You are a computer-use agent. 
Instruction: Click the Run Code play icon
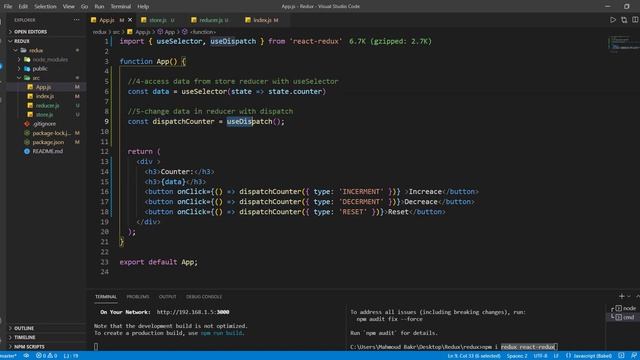click(613, 20)
